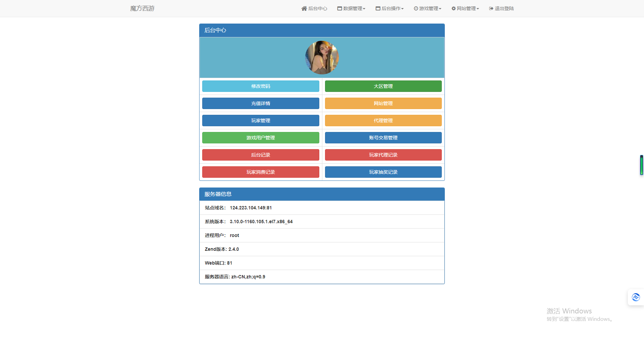Click the 玩家抽奖记录 button
644x339 pixels.
[x=383, y=172]
